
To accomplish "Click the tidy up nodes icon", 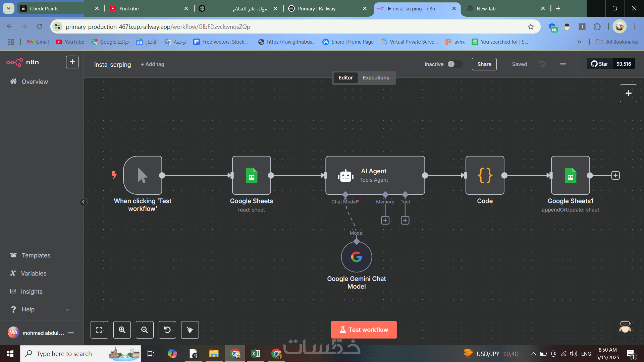I will click(190, 330).
